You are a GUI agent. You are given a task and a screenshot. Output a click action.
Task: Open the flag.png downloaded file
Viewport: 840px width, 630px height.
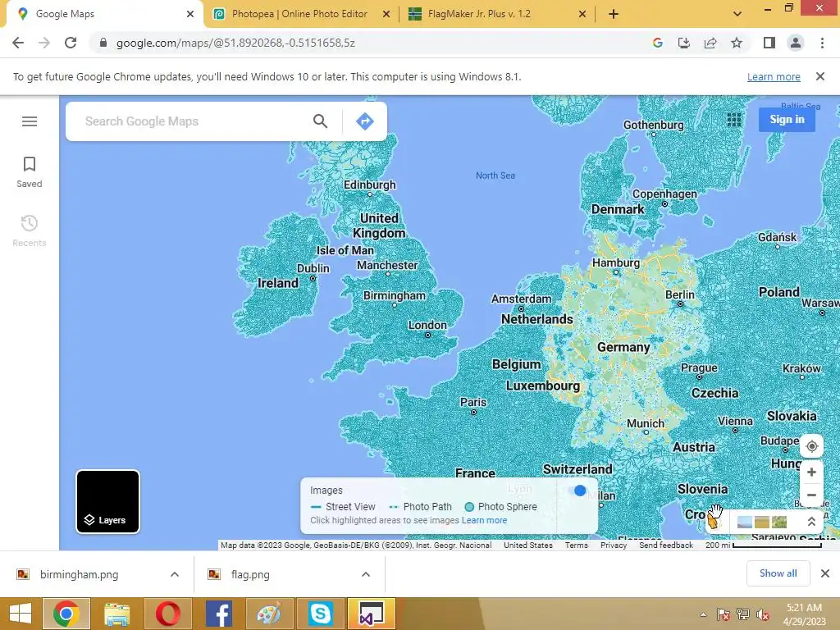(250, 574)
